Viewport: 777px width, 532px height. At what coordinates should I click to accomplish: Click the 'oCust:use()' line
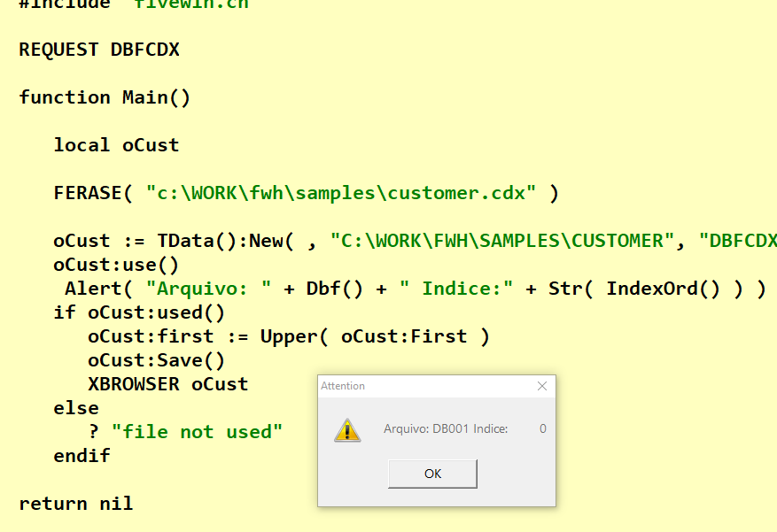pos(116,265)
